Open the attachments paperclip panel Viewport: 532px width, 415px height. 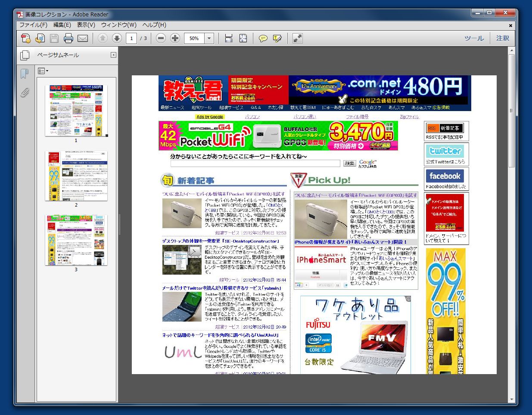click(x=25, y=92)
